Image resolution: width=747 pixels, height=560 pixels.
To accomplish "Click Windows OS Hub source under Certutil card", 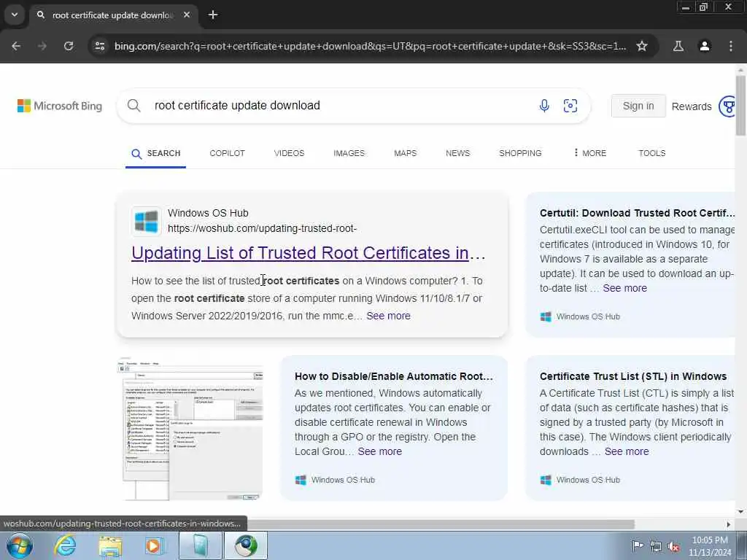I will click(580, 316).
